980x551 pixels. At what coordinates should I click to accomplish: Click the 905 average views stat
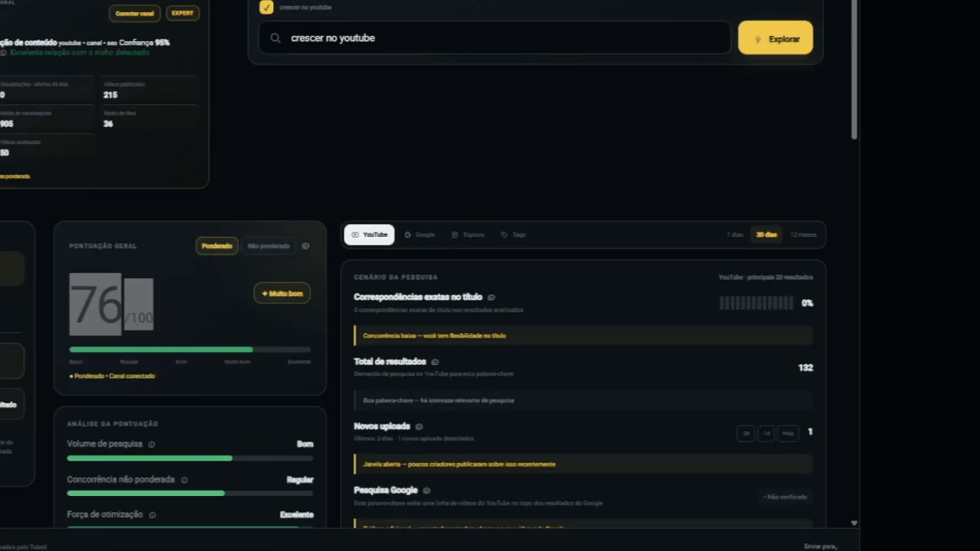click(x=7, y=124)
